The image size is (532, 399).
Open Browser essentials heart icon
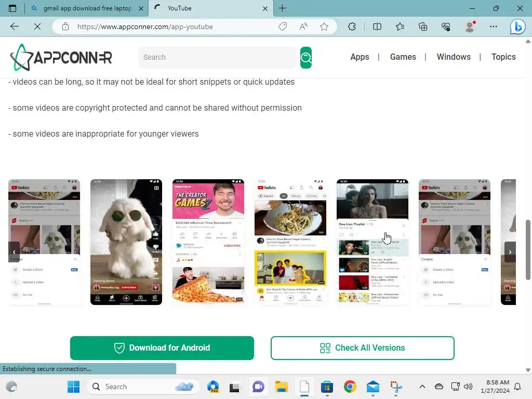446,26
